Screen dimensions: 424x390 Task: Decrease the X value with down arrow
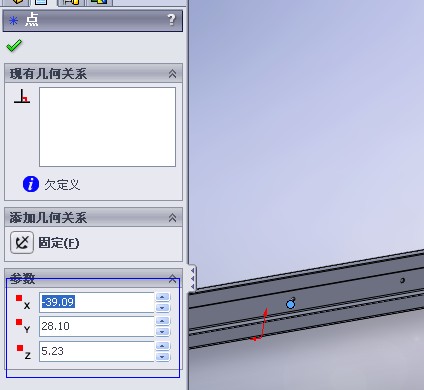coord(163,307)
